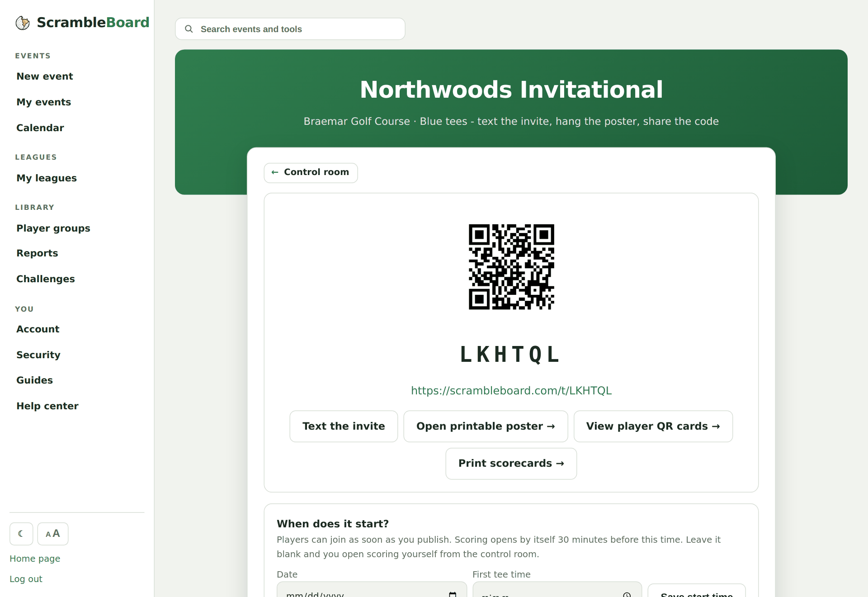Click the ScrambleBoard logo icon
868x597 pixels.
point(23,23)
